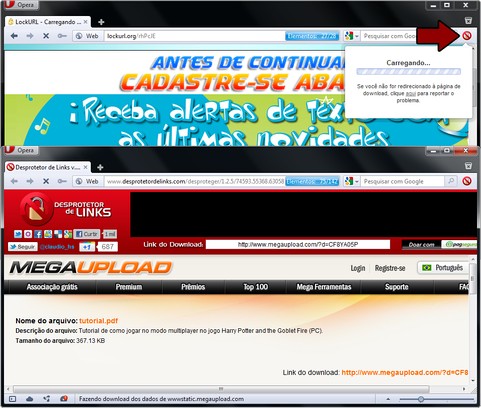Click the lockurl.org address field
The width and height of the screenshot is (481, 408).
pos(195,36)
